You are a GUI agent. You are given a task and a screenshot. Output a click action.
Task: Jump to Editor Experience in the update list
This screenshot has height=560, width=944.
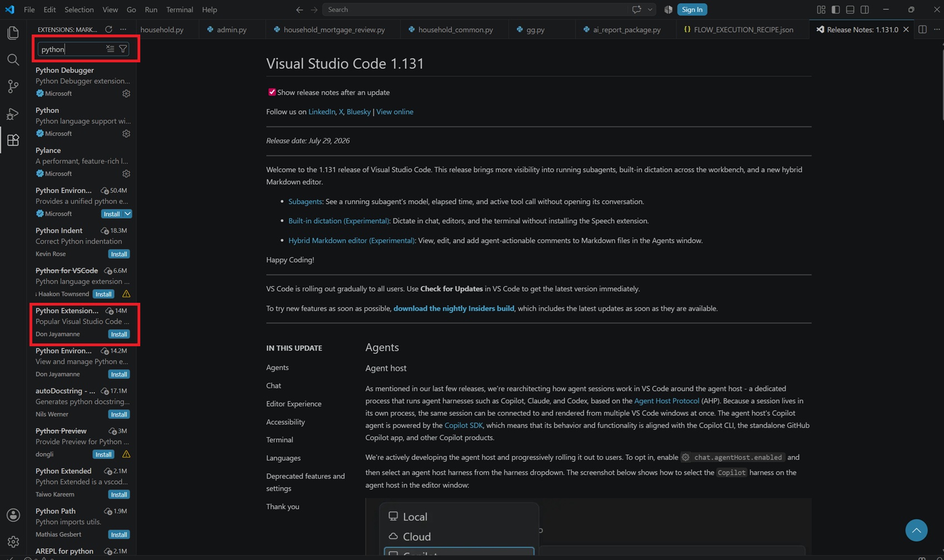click(294, 404)
